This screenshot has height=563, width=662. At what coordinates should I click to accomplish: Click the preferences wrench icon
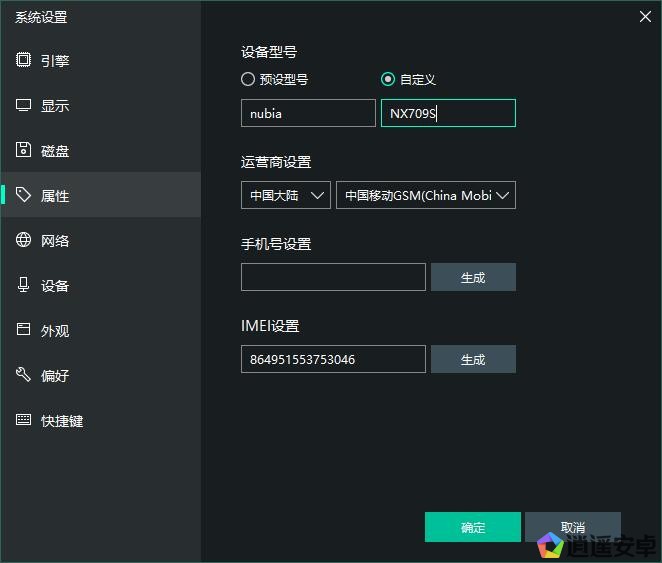pos(24,375)
